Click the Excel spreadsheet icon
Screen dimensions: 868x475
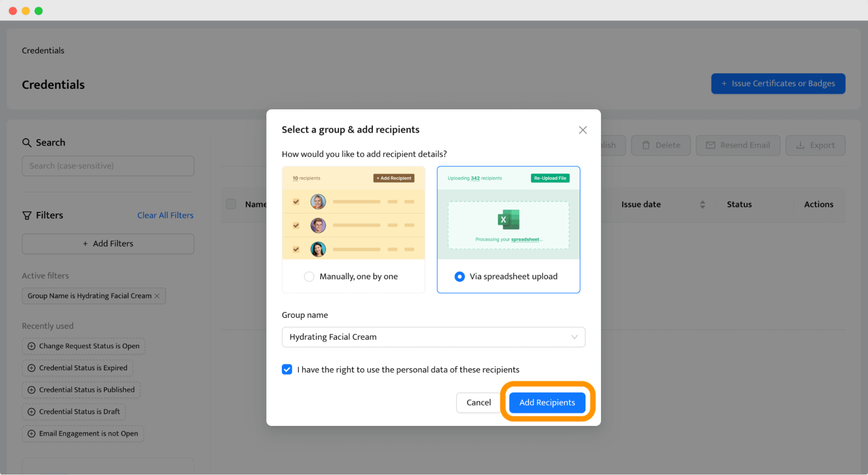point(508,220)
